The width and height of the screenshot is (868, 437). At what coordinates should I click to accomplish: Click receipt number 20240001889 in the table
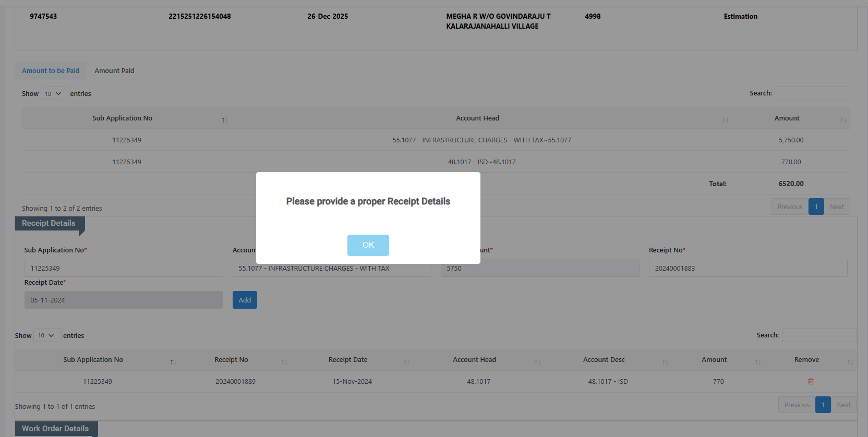point(235,382)
